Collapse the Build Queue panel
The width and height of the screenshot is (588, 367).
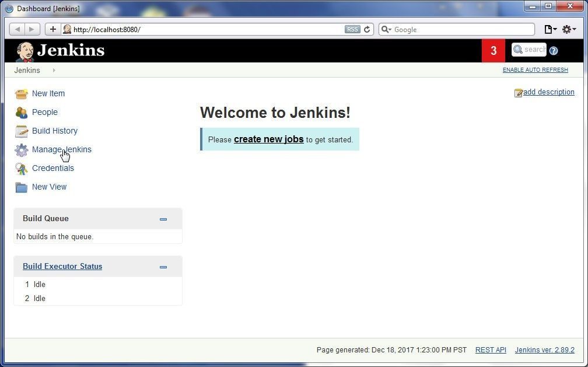tap(163, 219)
